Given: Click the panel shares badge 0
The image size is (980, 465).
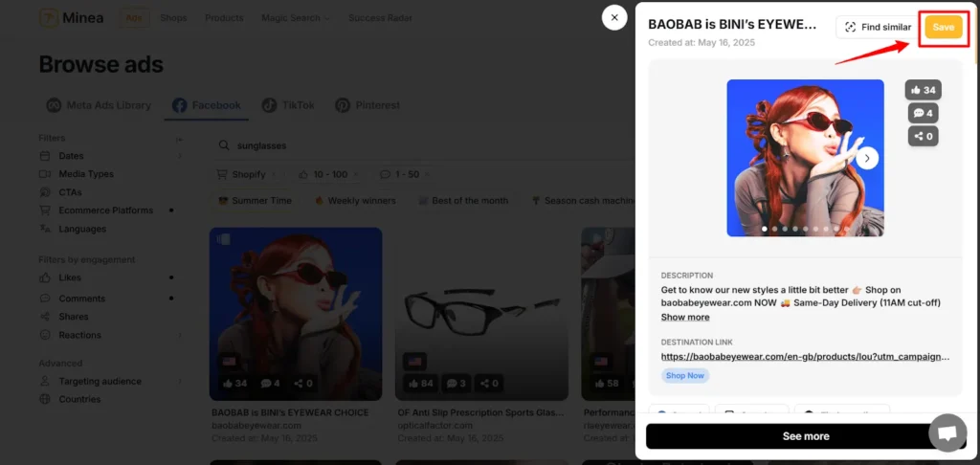Looking at the screenshot, I should tap(924, 136).
